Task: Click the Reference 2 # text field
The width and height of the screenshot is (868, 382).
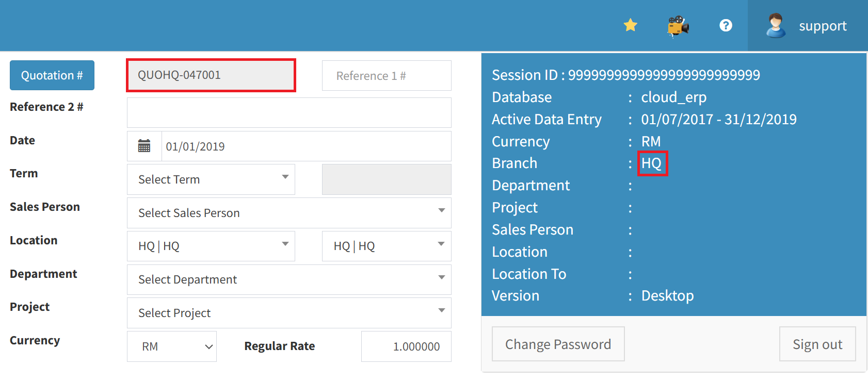Action: [289, 113]
